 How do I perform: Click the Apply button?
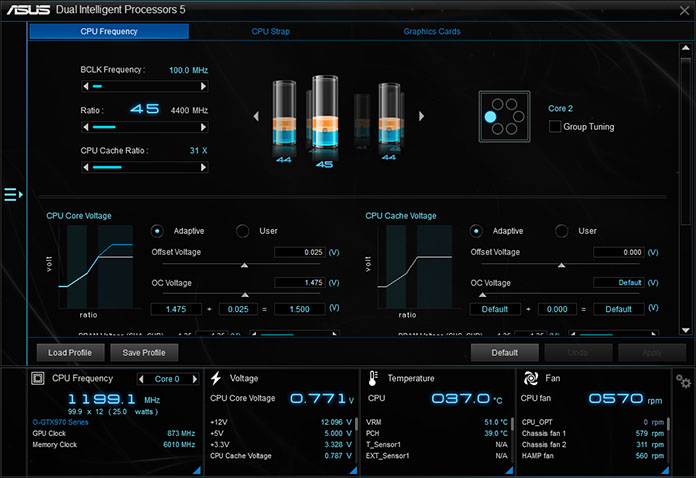(x=652, y=352)
